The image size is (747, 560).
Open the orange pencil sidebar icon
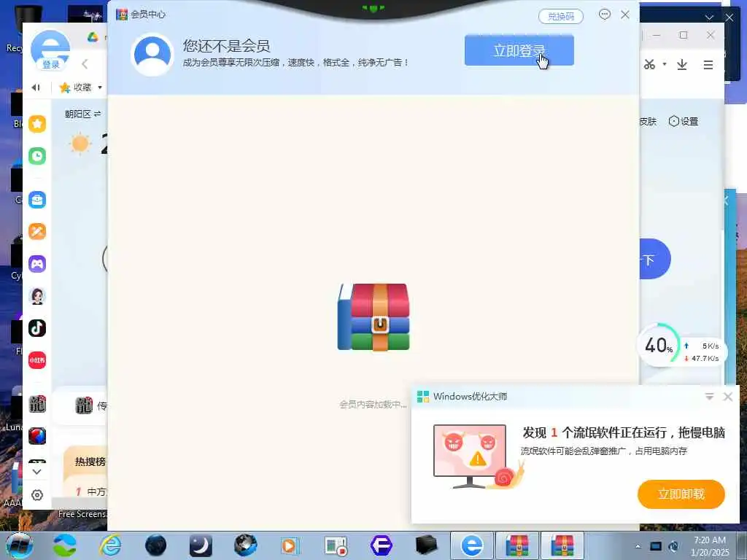coord(37,231)
